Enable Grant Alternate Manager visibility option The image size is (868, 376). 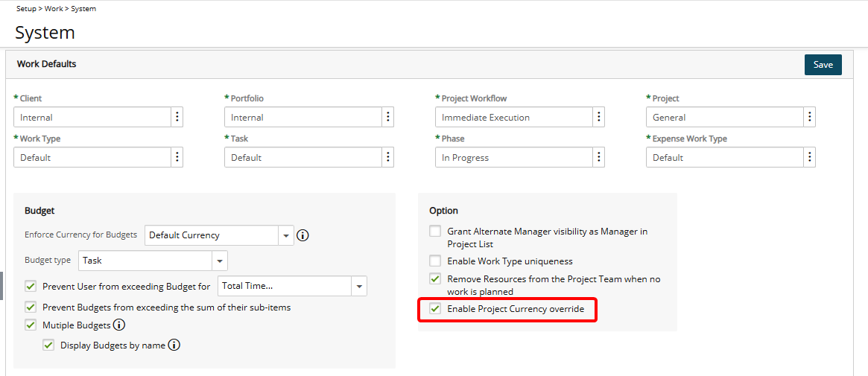pos(436,232)
